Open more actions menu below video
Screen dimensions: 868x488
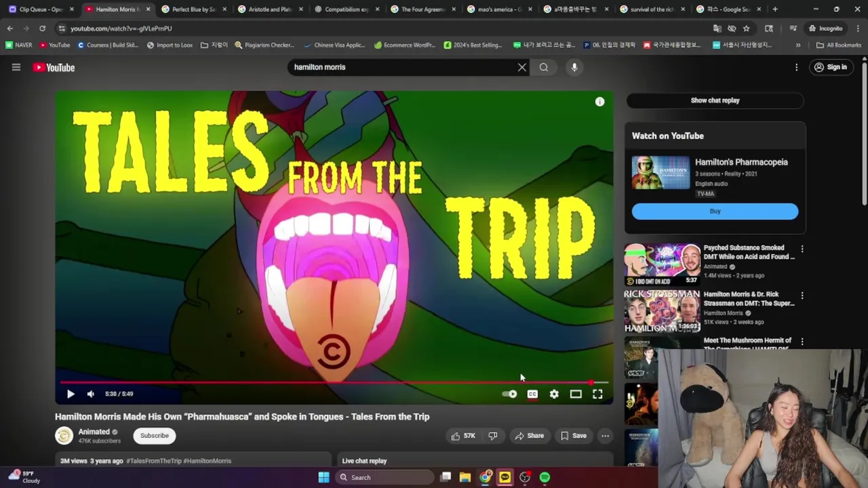(x=605, y=436)
